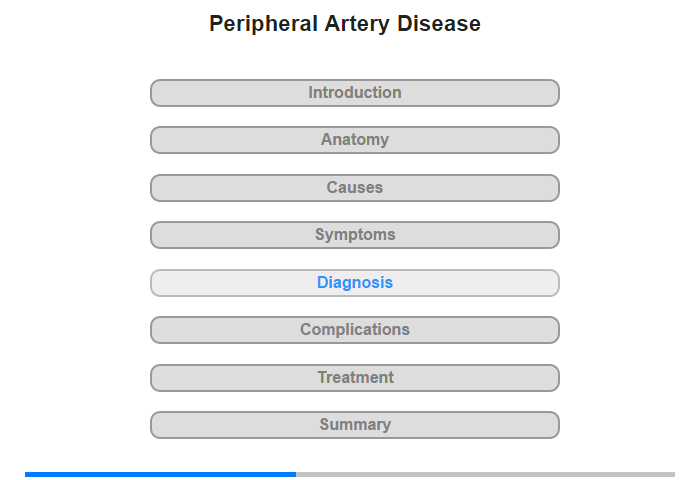Screen dimensions: 700x480
Task: Open the Treatment section
Action: tap(354, 378)
